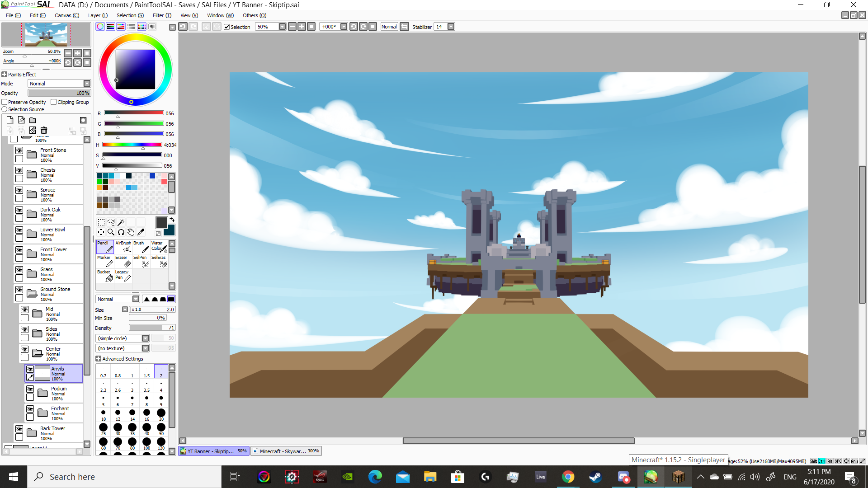The height and width of the screenshot is (488, 868).
Task: Activate the rotate view tool
Action: tap(121, 232)
